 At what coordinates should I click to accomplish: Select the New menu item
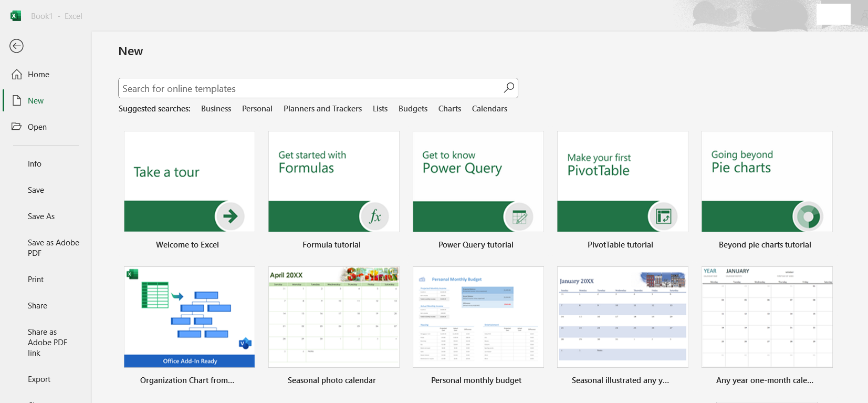click(36, 101)
